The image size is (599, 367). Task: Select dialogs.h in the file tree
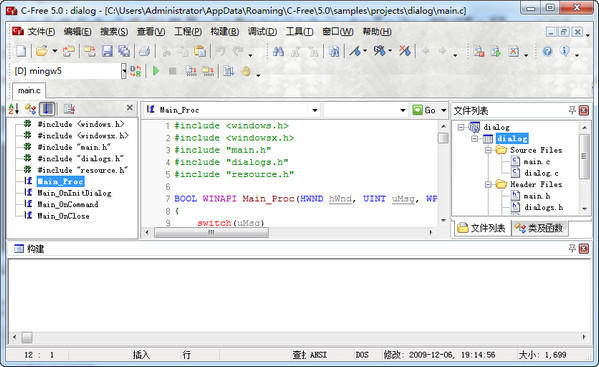[x=544, y=207]
